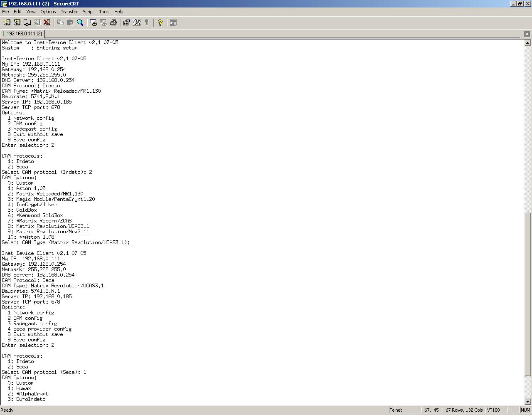The image size is (532, 415).
Task: Click the Print Selection toolbar icon
Action: (x=103, y=22)
